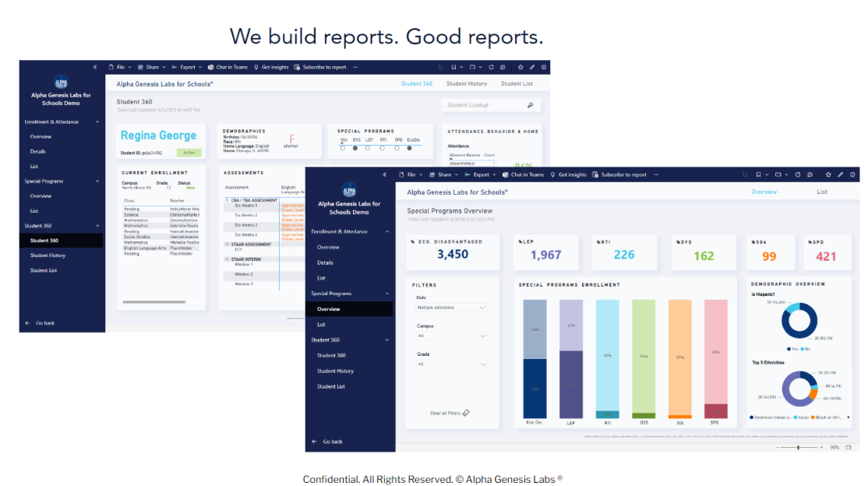Open the File menu in Special Programs report
Image resolution: width=868 pixels, height=486 pixels.
point(410,174)
